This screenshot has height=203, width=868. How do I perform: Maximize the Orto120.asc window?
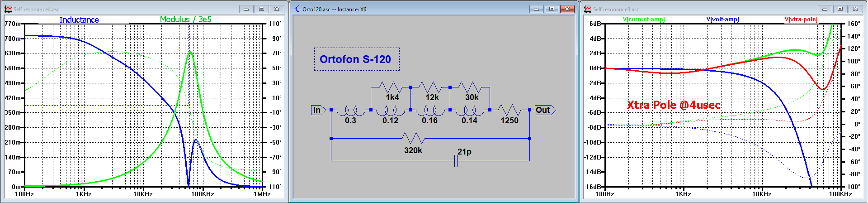coord(552,9)
